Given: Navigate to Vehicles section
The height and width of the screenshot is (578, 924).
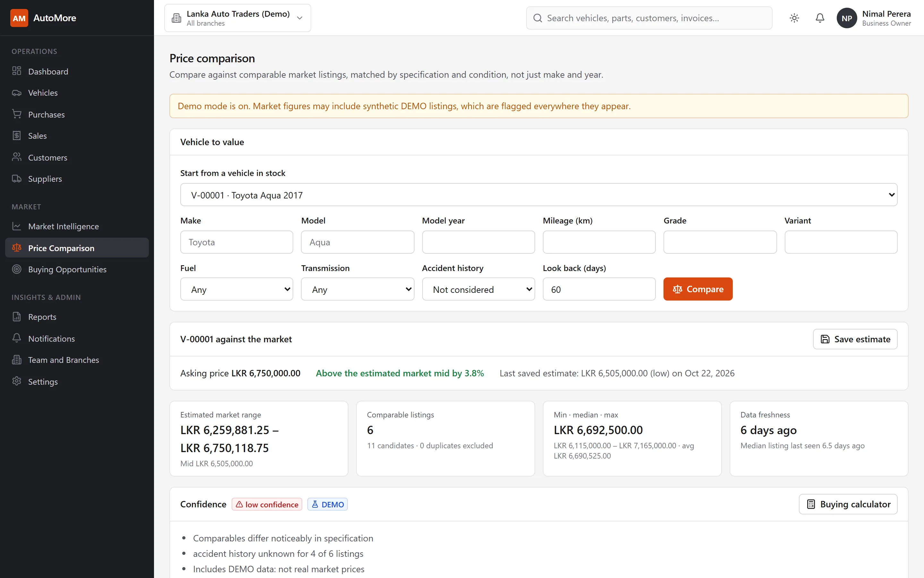Looking at the screenshot, I should pyautogui.click(x=77, y=92).
